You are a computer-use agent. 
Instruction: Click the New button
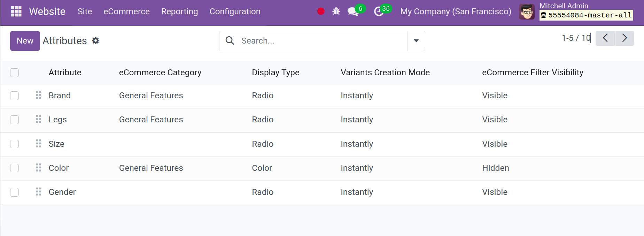[x=25, y=41]
